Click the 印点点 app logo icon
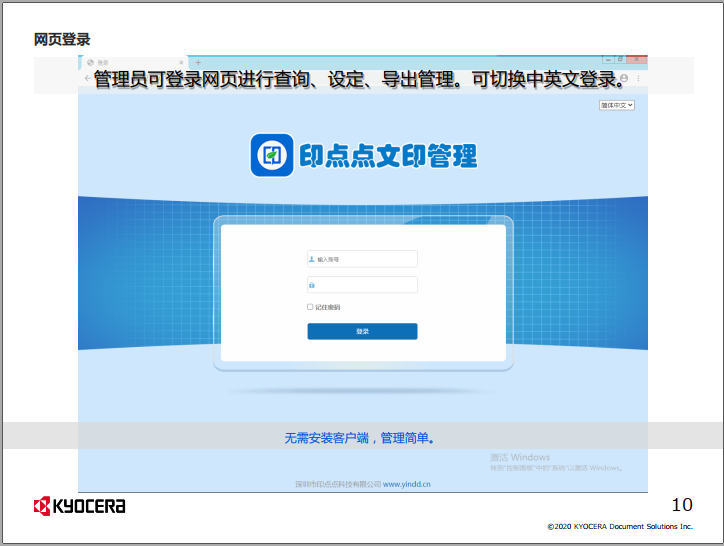Screen dimensions: 724x546 click(271, 155)
